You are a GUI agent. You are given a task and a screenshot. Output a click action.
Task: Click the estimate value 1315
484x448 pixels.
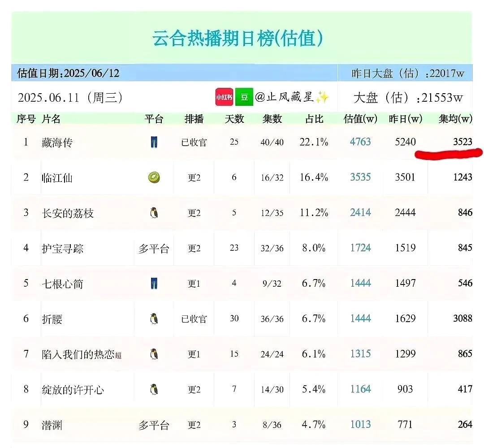pos(360,353)
